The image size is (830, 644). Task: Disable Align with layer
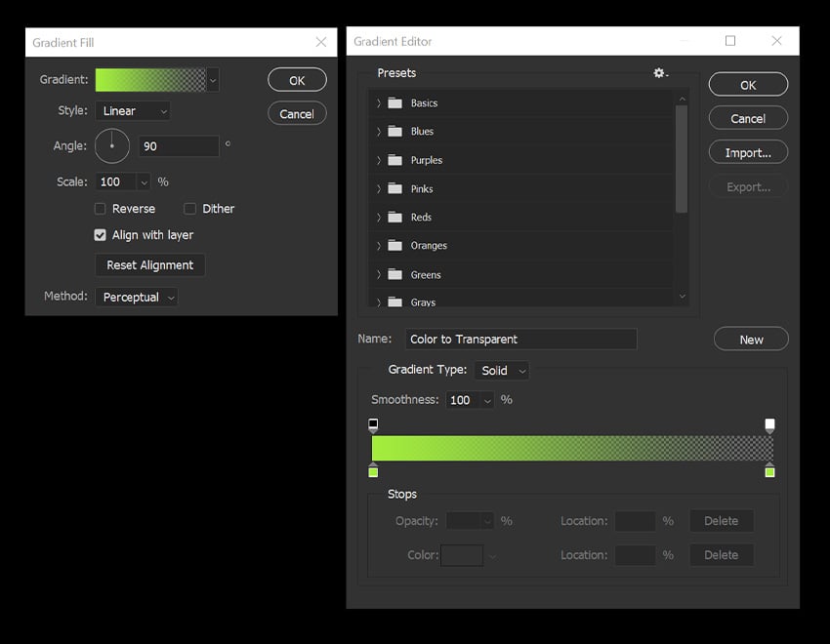pyautogui.click(x=100, y=235)
